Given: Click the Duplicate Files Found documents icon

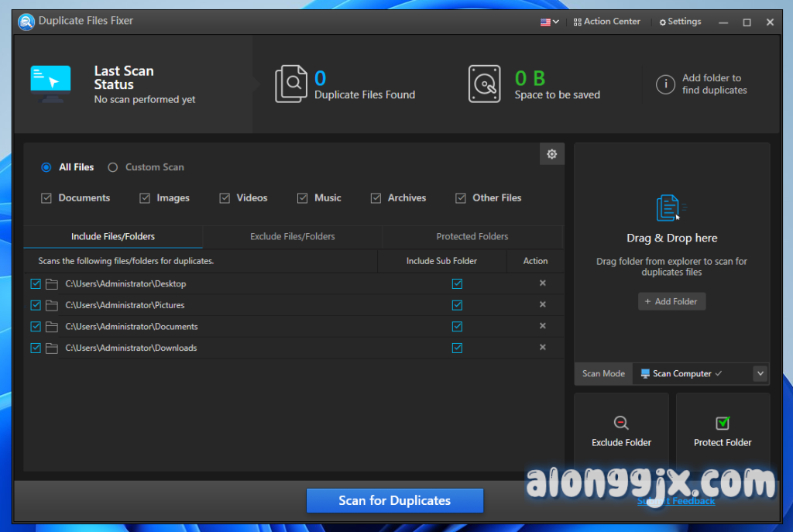Looking at the screenshot, I should (291, 84).
